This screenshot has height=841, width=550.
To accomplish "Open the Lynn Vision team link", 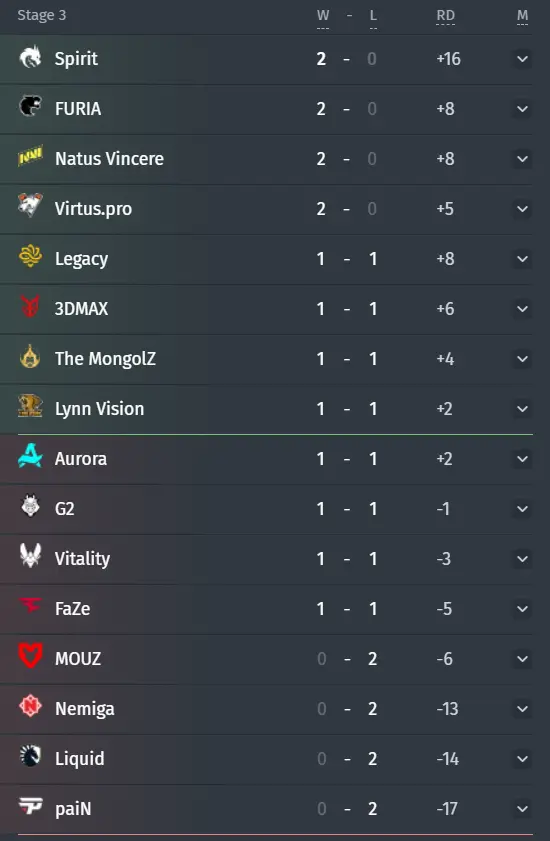I will point(99,409).
